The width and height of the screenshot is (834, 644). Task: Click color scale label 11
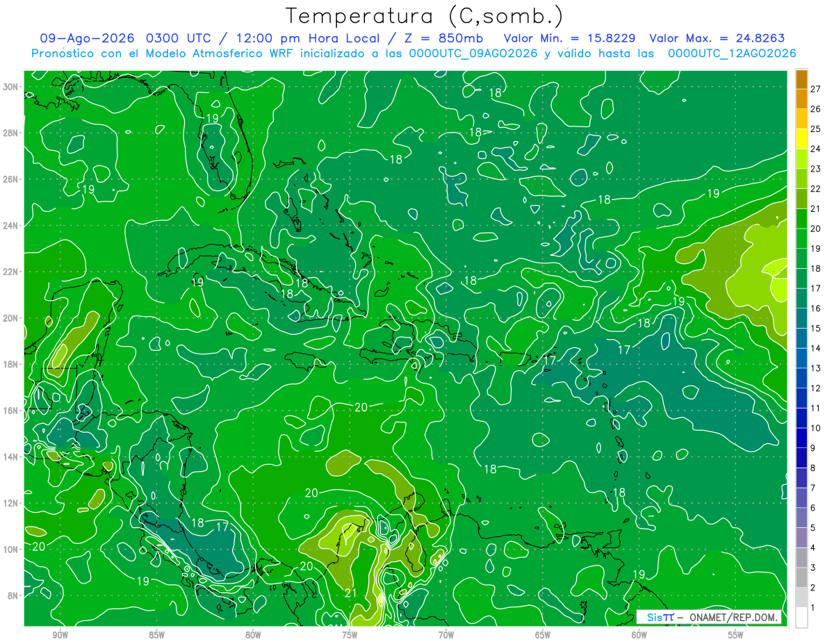815,408
